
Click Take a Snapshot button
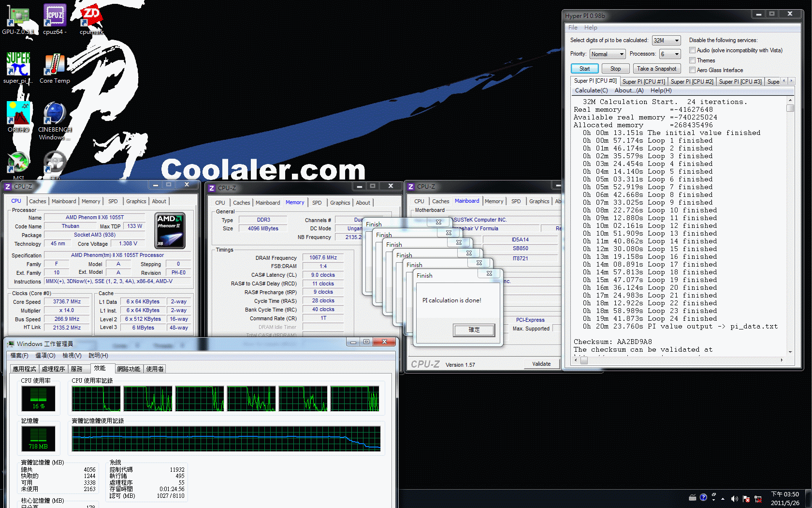[x=656, y=69]
